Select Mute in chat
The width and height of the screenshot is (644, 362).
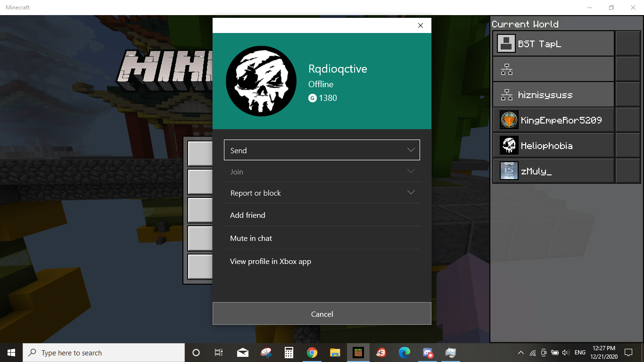click(322, 238)
